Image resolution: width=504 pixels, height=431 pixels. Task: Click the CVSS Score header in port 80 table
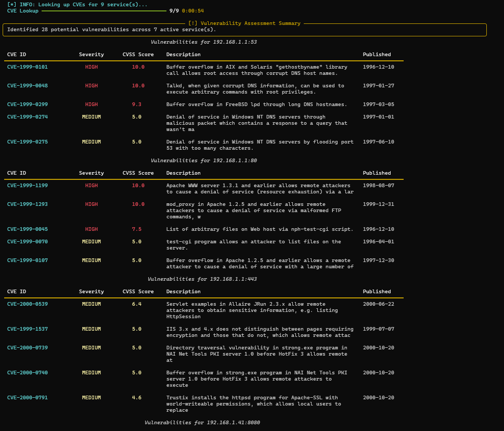138,173
